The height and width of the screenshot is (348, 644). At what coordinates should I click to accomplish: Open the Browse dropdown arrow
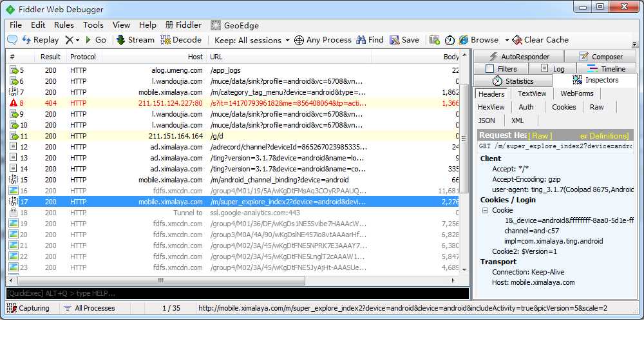coord(507,40)
